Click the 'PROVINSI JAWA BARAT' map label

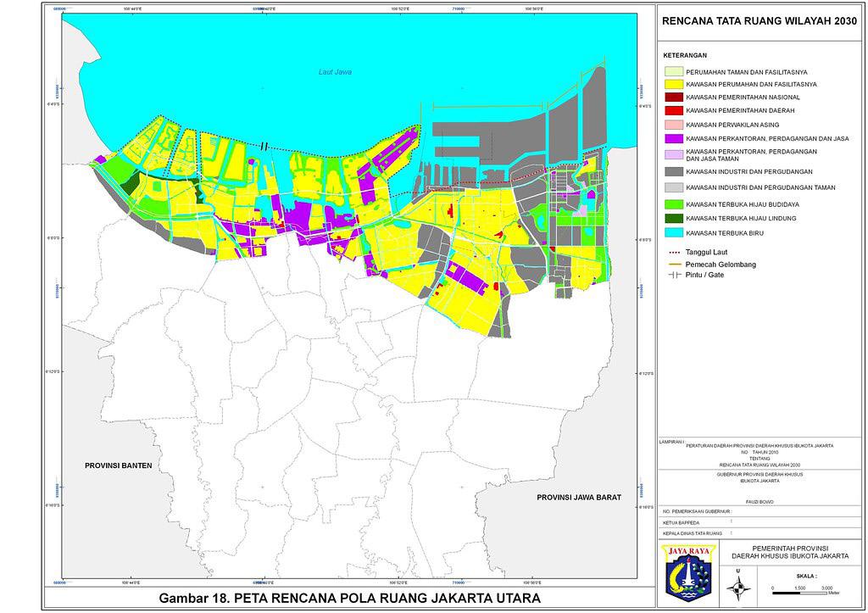point(579,497)
